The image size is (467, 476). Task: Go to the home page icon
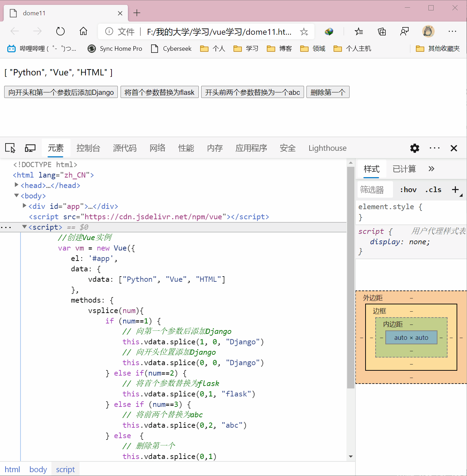(83, 32)
